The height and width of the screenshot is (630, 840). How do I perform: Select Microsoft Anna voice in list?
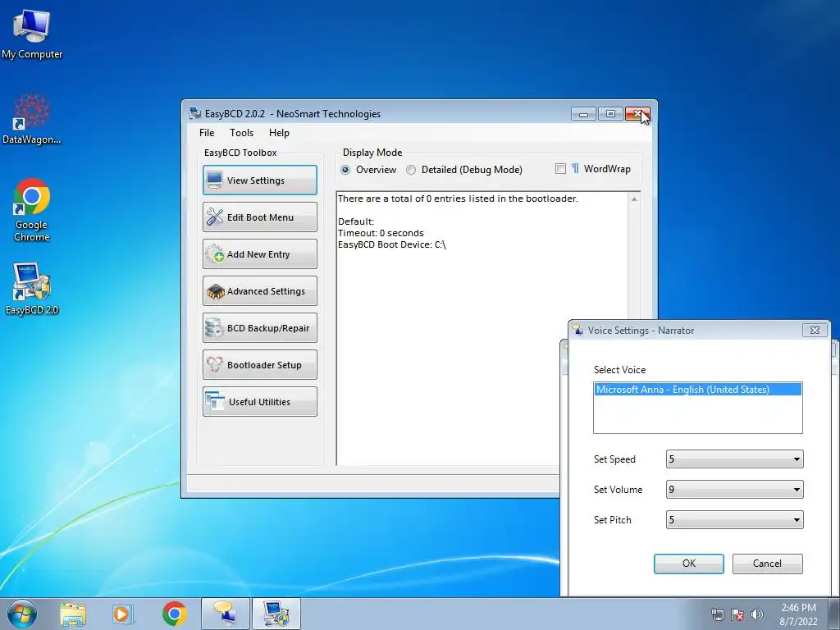click(698, 390)
